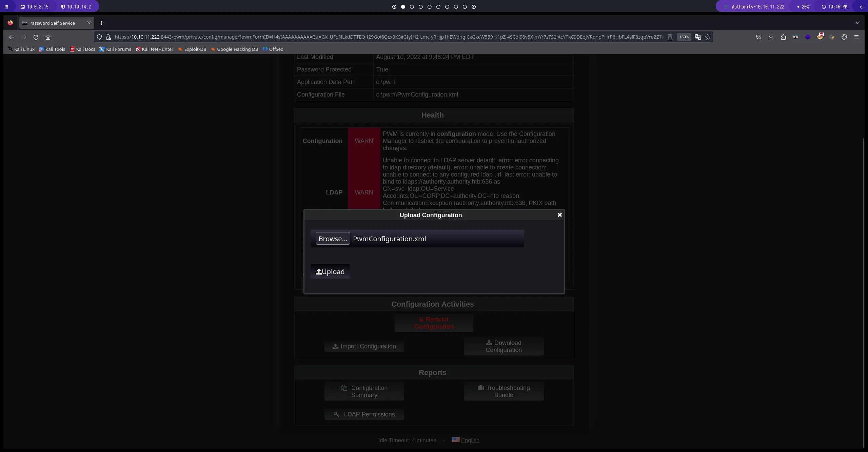Reload the current page

point(36,37)
